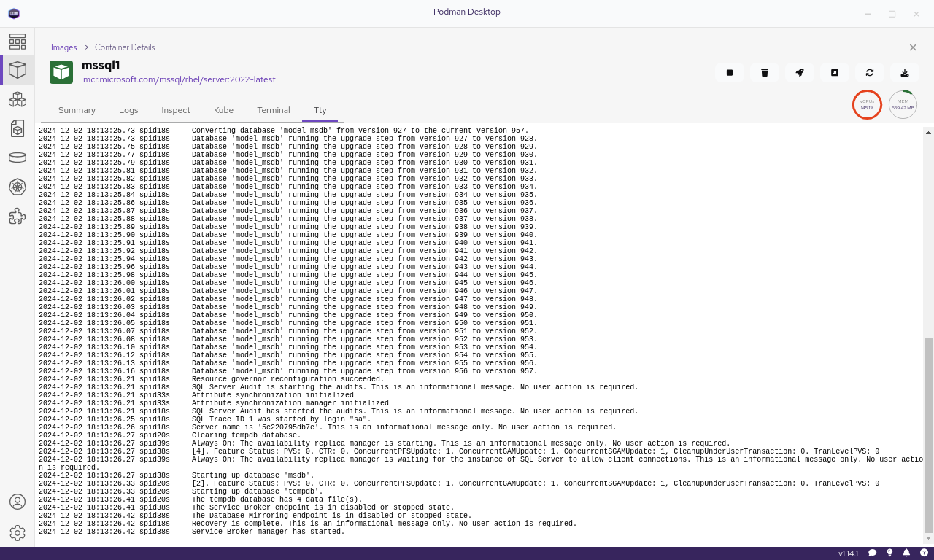Delete the mssql1 container
Image resolution: width=934 pixels, height=560 pixels.
pyautogui.click(x=765, y=72)
